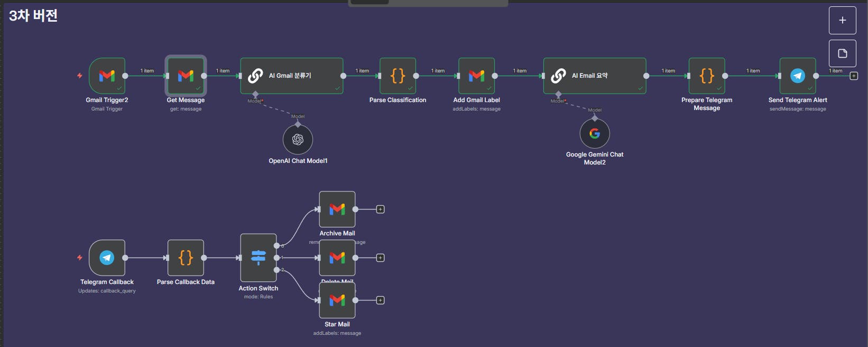Click the '3차 버전' sticky note title
Image resolution: width=868 pixels, height=347 pixels.
point(33,15)
